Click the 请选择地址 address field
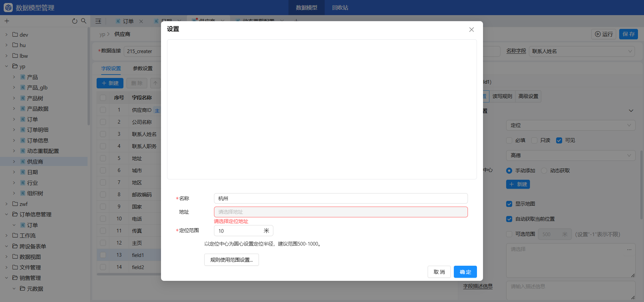Viewport: 644px width, 302px height. [x=341, y=212]
